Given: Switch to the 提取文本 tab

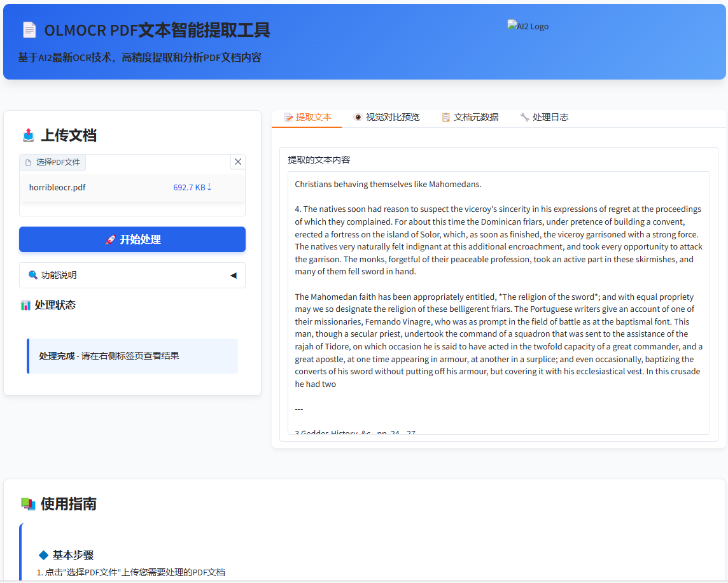Looking at the screenshot, I should point(307,117).
